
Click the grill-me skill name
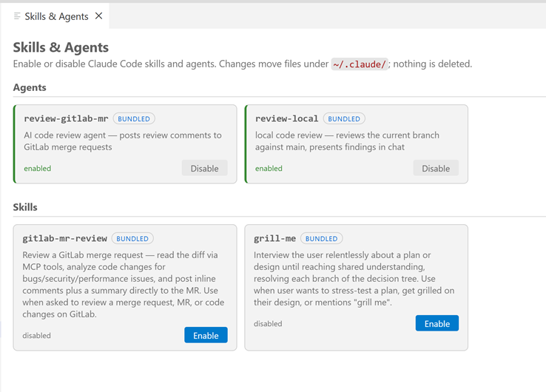click(274, 238)
